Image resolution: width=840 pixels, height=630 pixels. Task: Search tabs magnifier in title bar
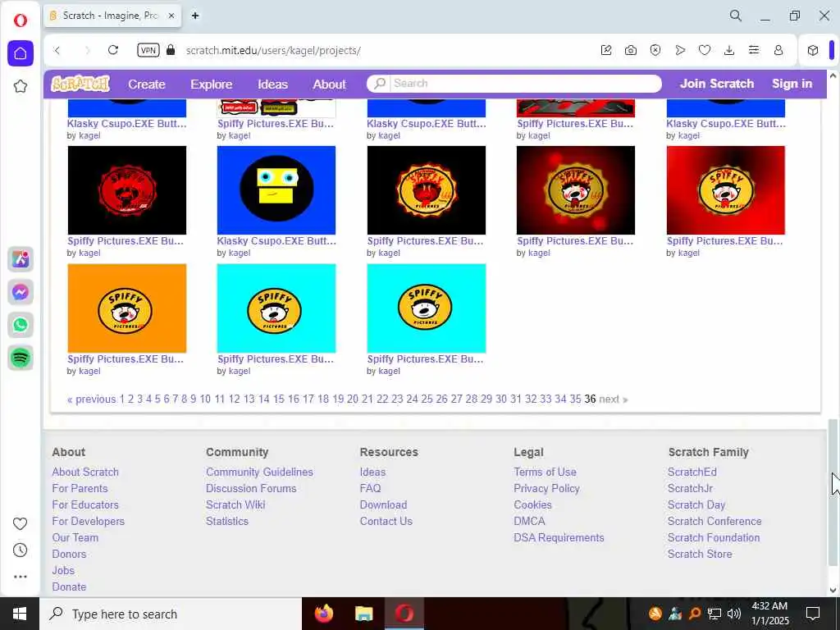coord(736,16)
